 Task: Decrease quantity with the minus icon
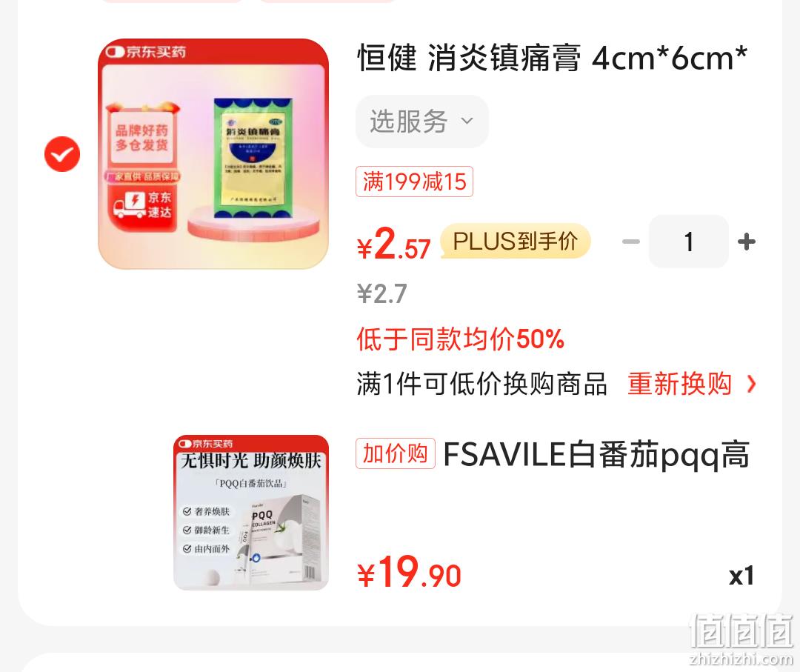tap(631, 242)
